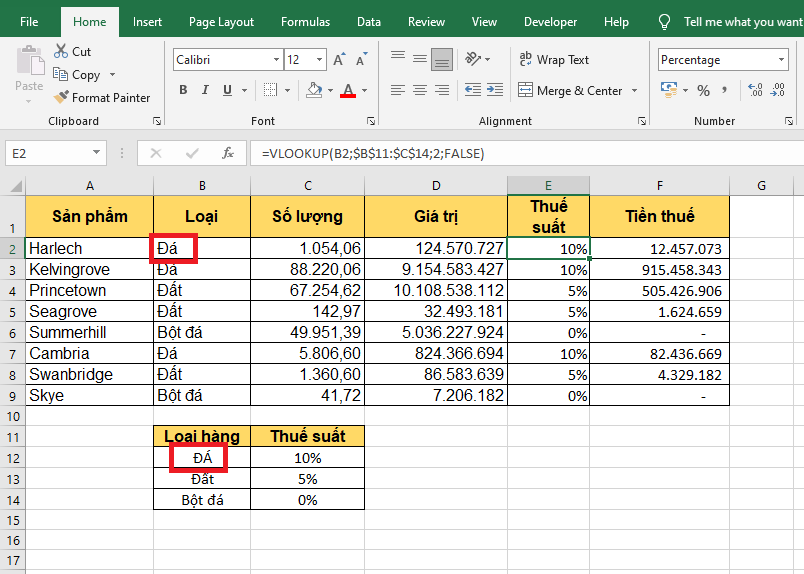Screen dimensions: 804x574
Task: Open the Page Layout tab
Action: (221, 22)
